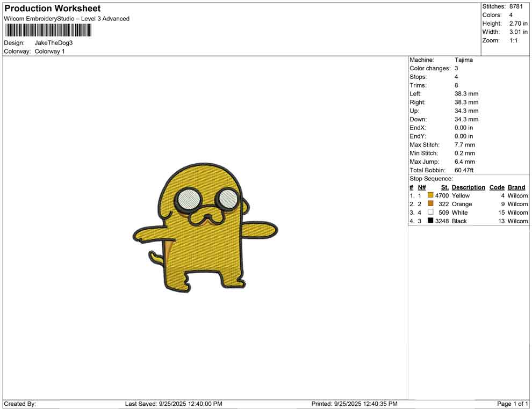Click the 'Colorway 1' value
The height and width of the screenshot is (409, 532).
tap(49, 52)
